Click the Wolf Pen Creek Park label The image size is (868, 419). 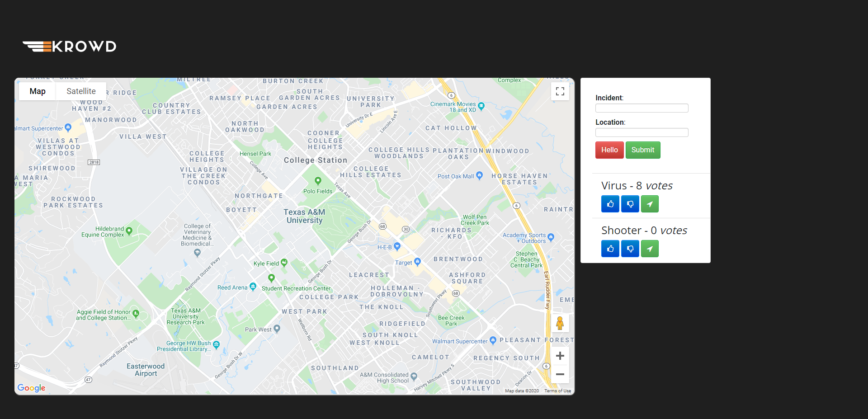[x=475, y=220]
